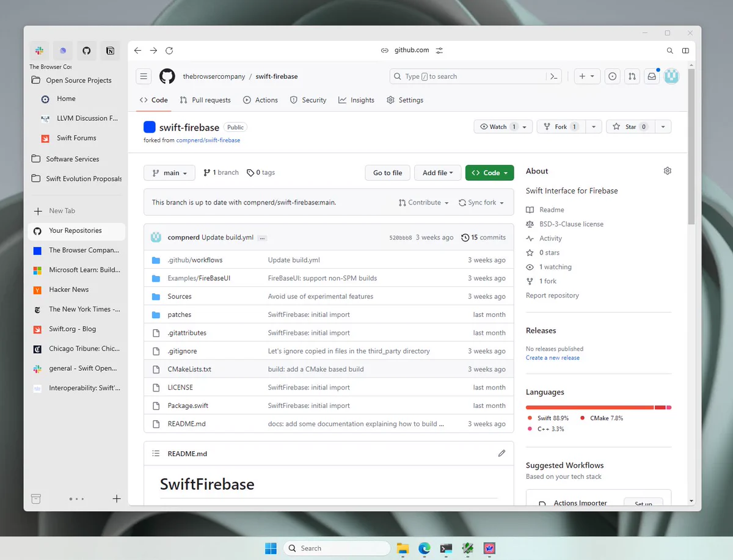Click Create a new release link

(553, 358)
